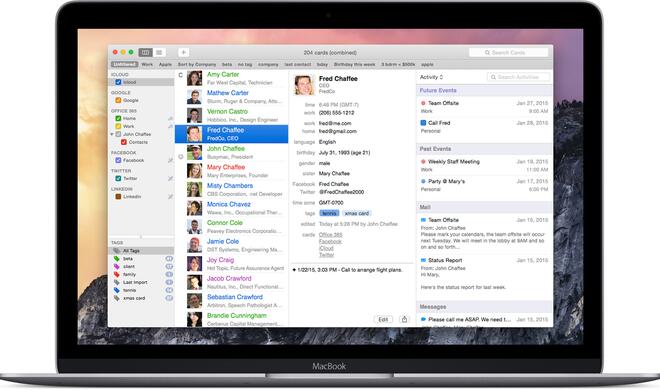Click pin icon next to Home account

pyautogui.click(x=170, y=119)
